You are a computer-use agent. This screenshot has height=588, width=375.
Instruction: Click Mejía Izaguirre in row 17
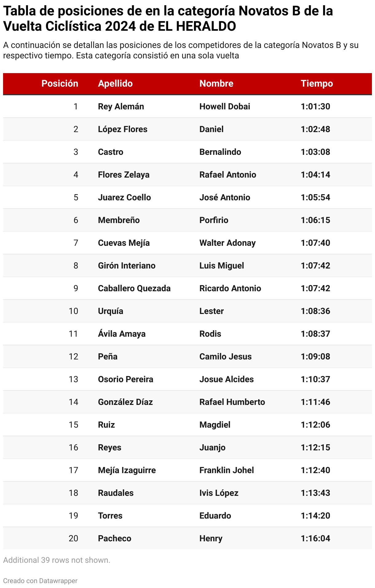pyautogui.click(x=127, y=470)
